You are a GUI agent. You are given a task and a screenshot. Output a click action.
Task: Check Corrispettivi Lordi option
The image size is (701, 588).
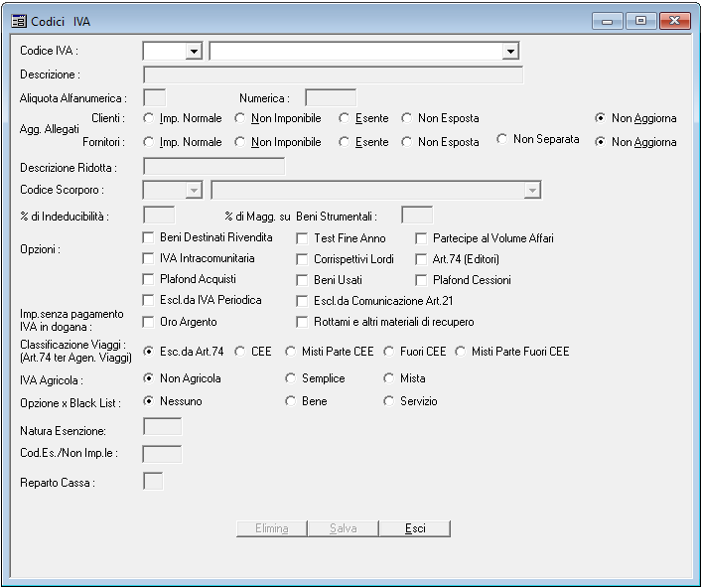(302, 259)
